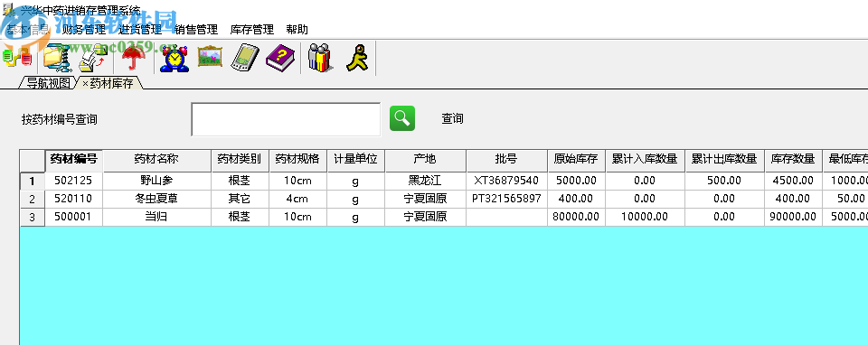Select batch number XT36879540
Screen dimensions: 868x345
click(506, 181)
